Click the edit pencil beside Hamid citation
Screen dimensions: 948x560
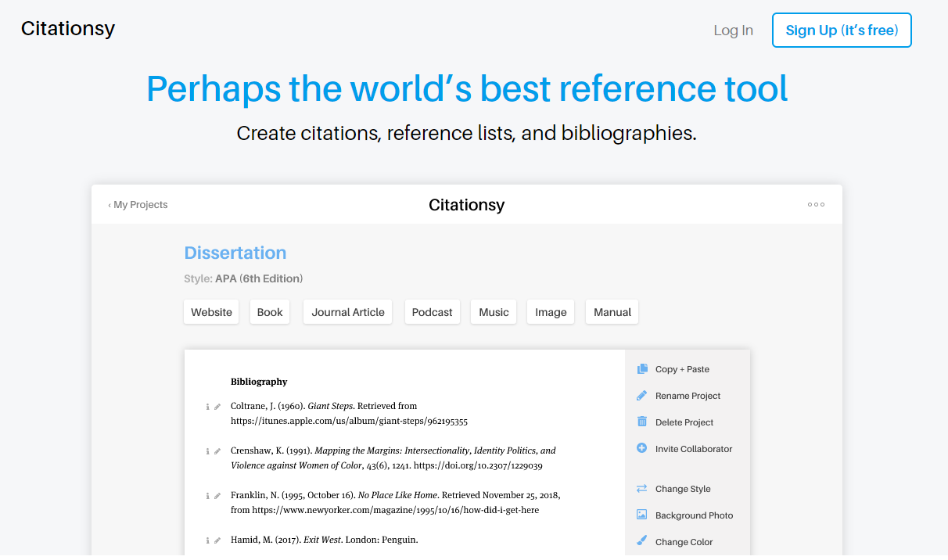(x=217, y=540)
